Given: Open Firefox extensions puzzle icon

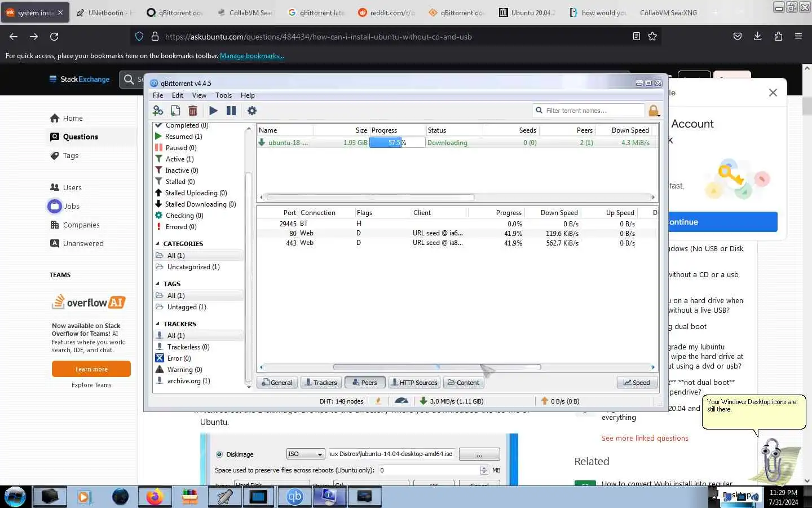Looking at the screenshot, I should [x=778, y=37].
